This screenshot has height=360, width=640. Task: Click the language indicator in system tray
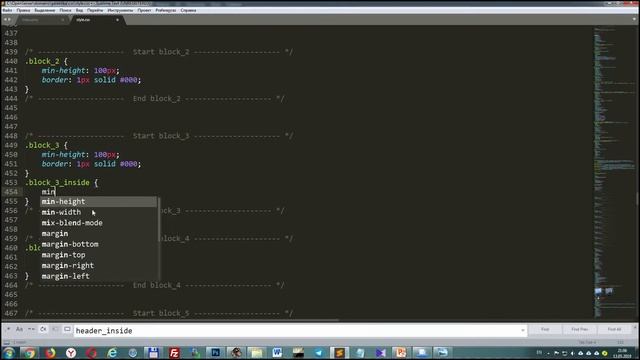point(539,353)
